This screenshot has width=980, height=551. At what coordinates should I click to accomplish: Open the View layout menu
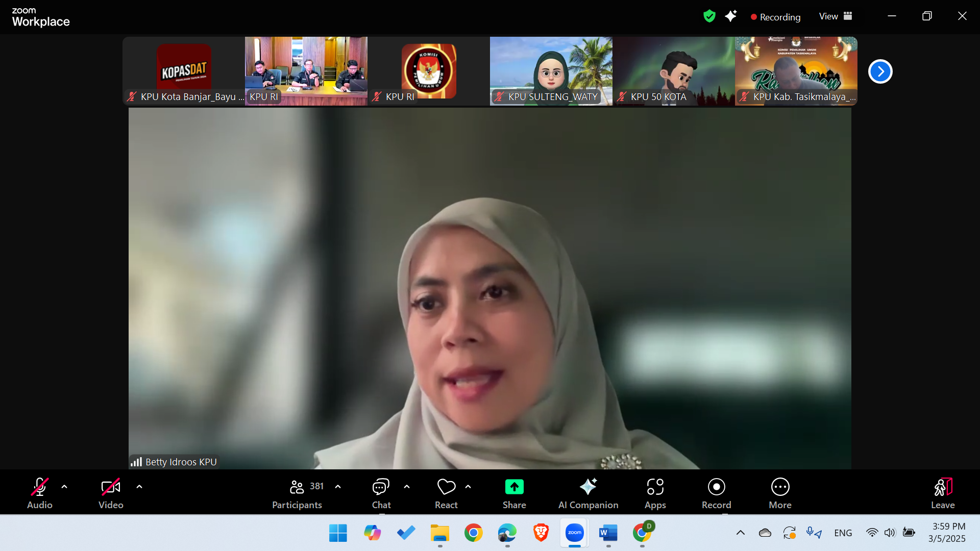[835, 16]
